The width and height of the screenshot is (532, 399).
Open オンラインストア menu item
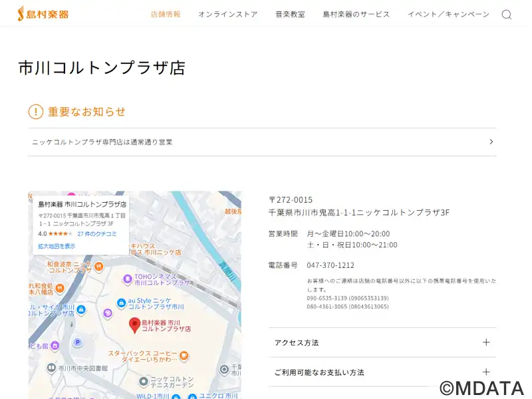[228, 14]
